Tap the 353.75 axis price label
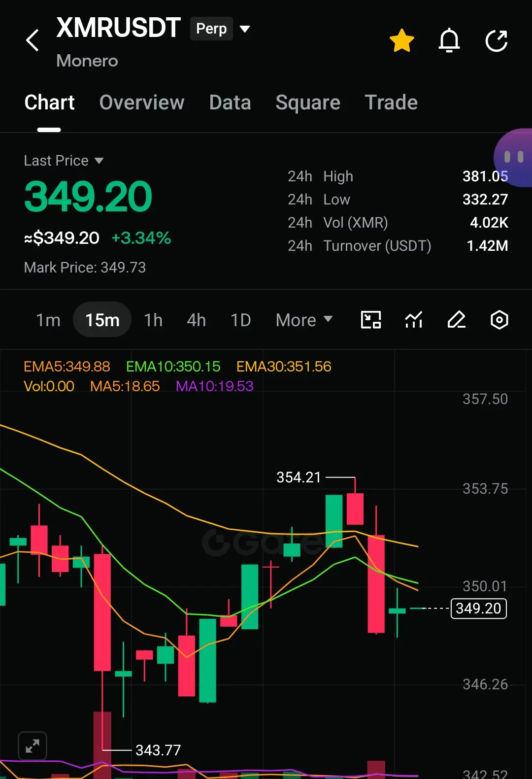532x779 pixels. 485,489
